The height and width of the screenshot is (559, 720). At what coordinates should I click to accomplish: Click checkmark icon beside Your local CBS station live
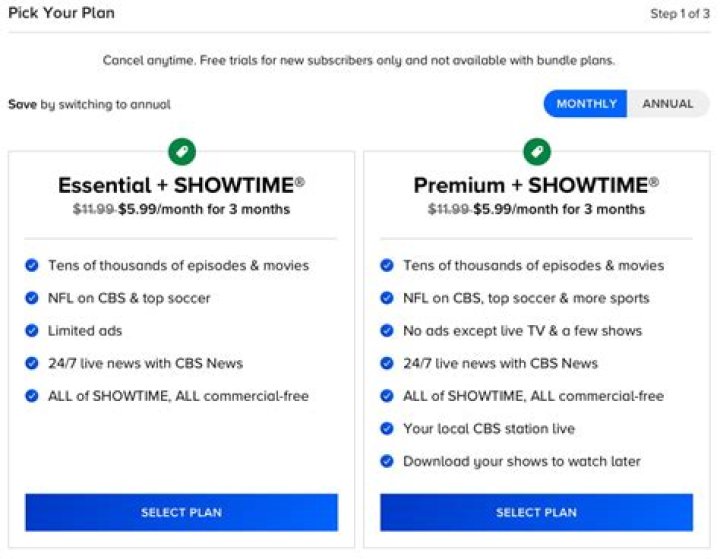[387, 429]
